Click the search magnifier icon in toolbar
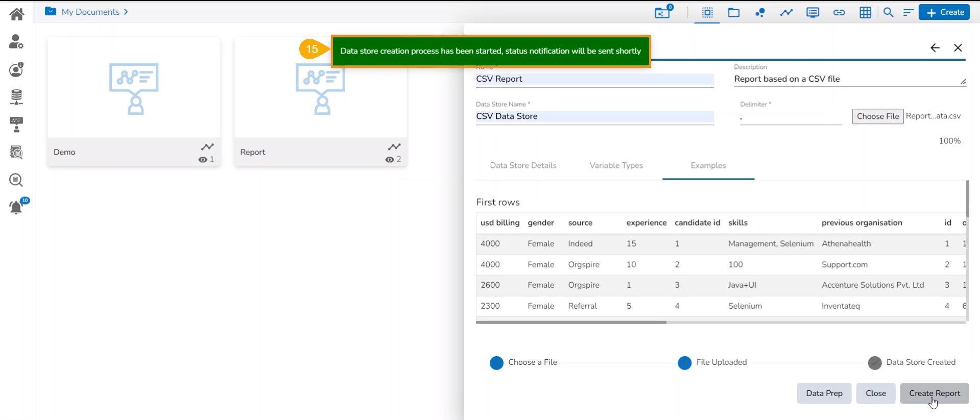 pyautogui.click(x=888, y=13)
